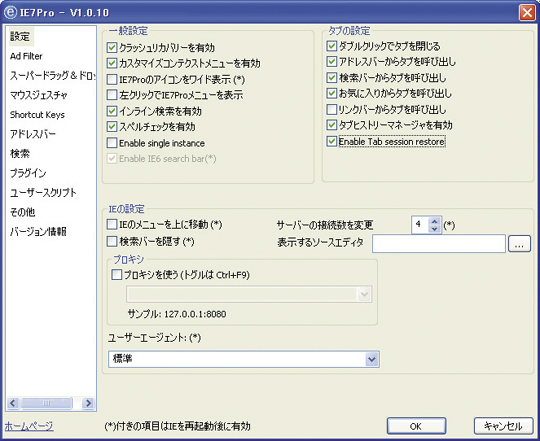Toggle 検索バーからタブを呼び出し checkbox
The height and width of the screenshot is (441, 540).
coord(332,78)
